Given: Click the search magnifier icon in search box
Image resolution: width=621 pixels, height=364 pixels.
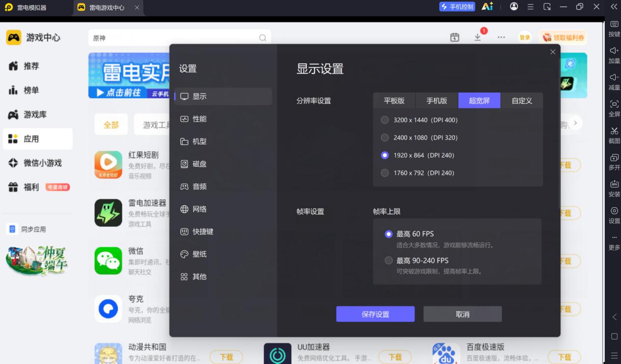Looking at the screenshot, I should pos(263,38).
